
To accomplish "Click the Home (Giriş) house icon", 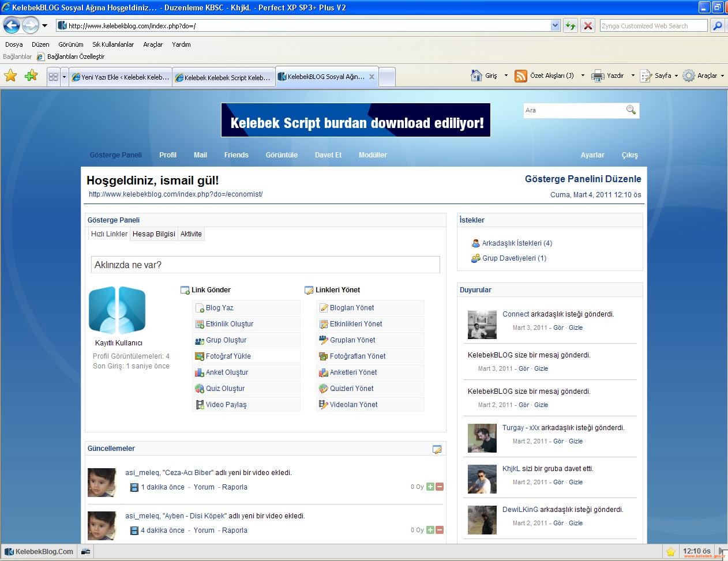I will click(x=476, y=76).
